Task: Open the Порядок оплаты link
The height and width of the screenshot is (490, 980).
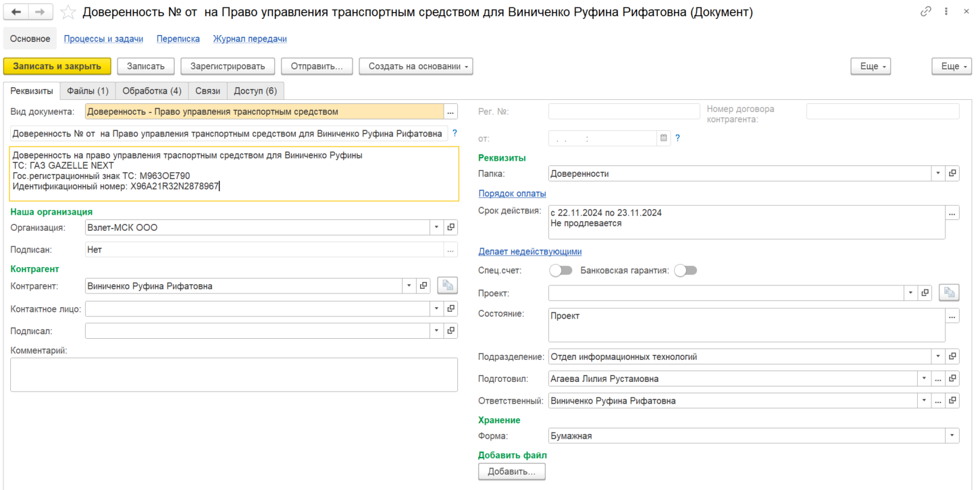Action: tap(512, 194)
